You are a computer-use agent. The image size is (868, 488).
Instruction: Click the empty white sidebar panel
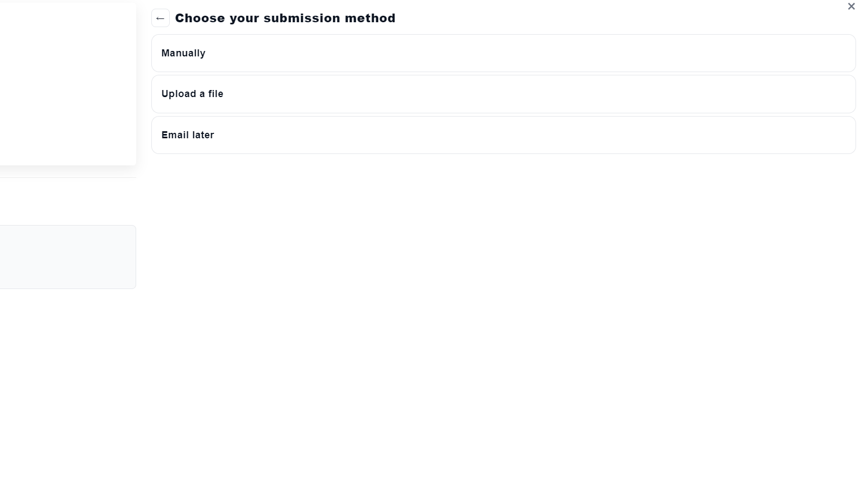[x=65, y=81]
